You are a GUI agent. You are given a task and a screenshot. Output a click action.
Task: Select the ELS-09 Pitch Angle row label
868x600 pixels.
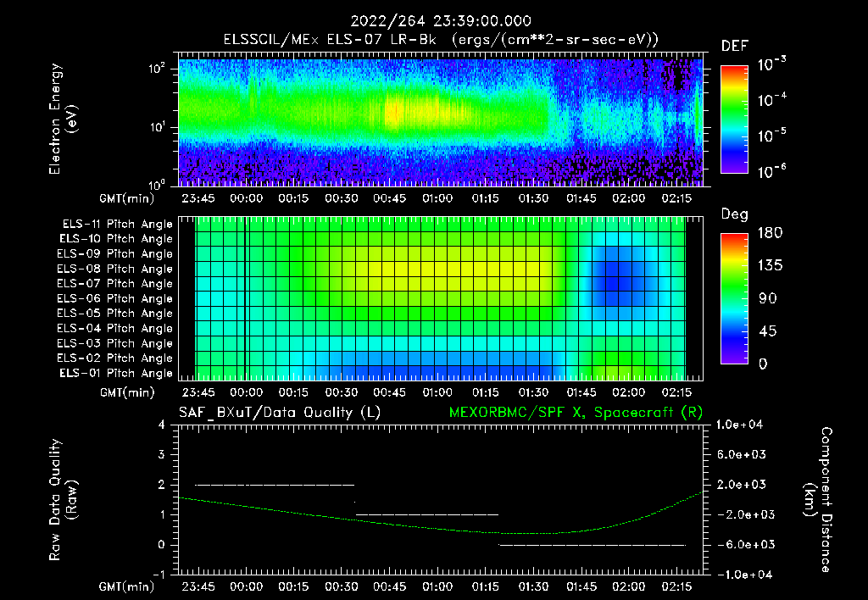[x=114, y=254]
